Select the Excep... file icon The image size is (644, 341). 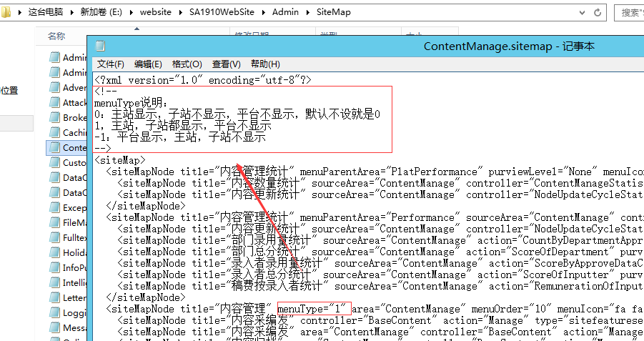54,208
